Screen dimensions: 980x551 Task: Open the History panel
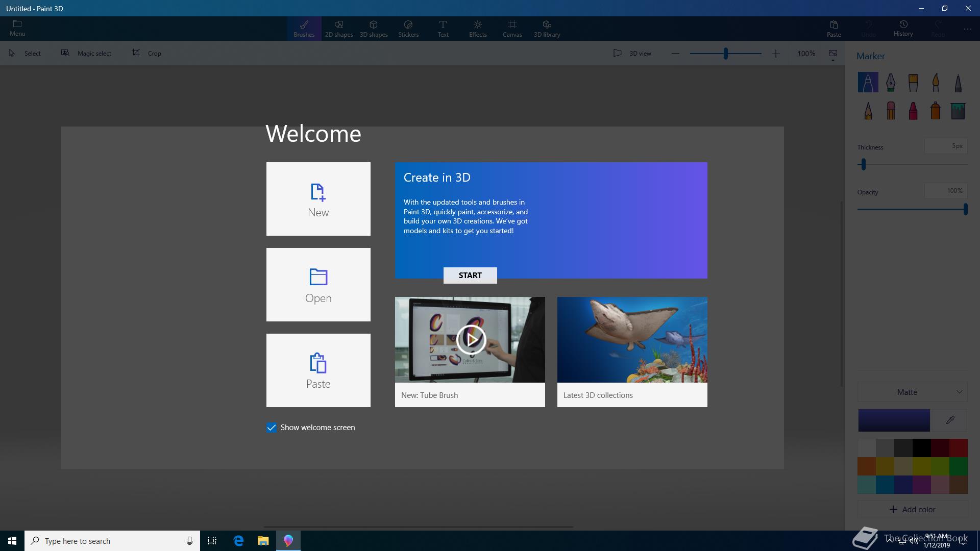click(x=903, y=28)
